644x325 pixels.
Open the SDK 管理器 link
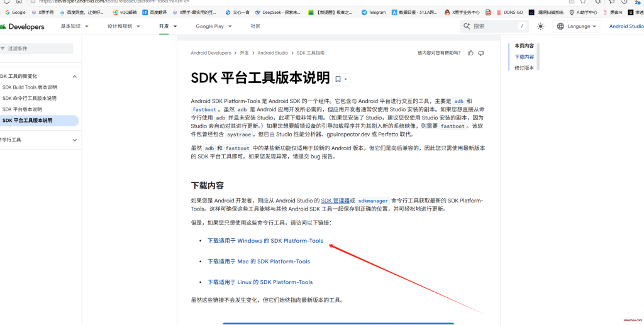(335, 201)
